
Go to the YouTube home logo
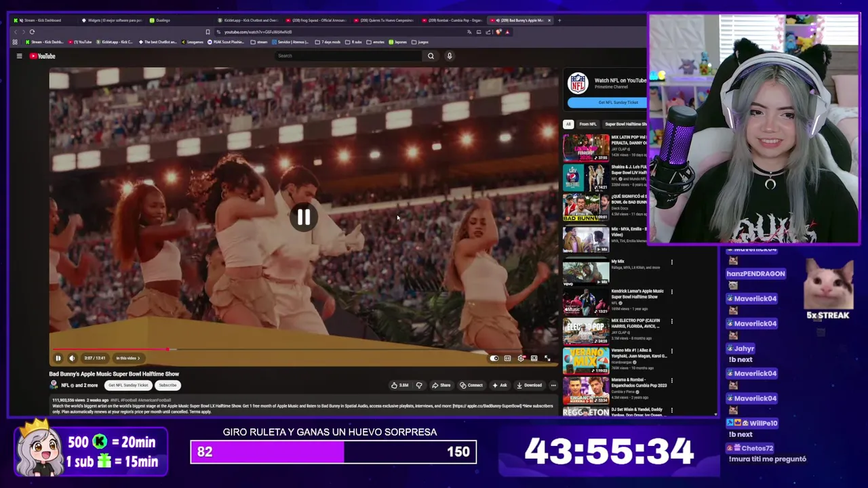point(42,56)
